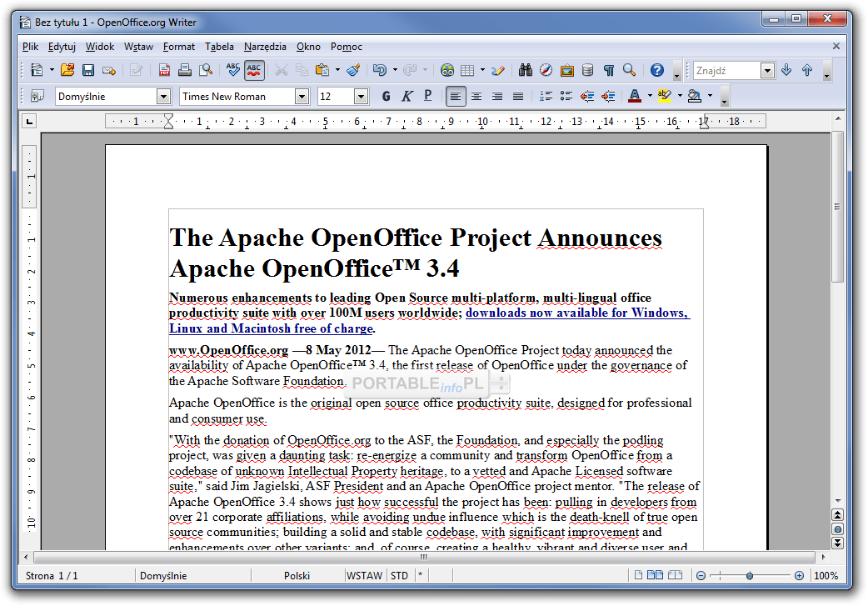Toggle bullets list on

tap(566, 97)
